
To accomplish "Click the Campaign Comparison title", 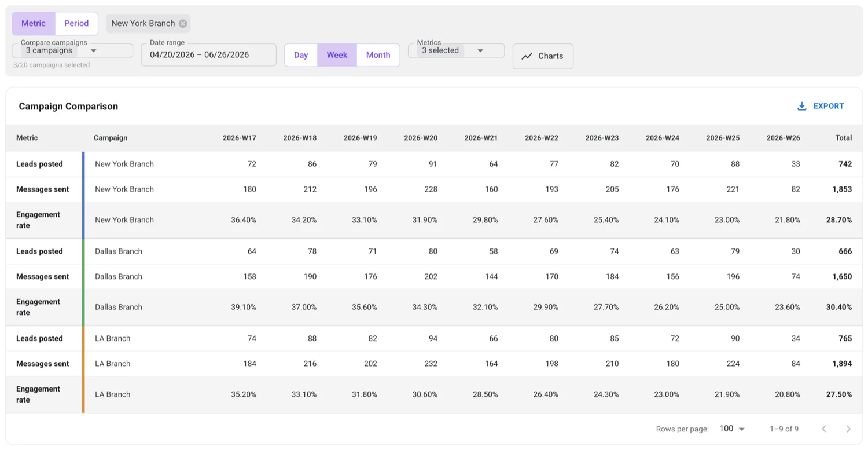I will pos(68,107).
